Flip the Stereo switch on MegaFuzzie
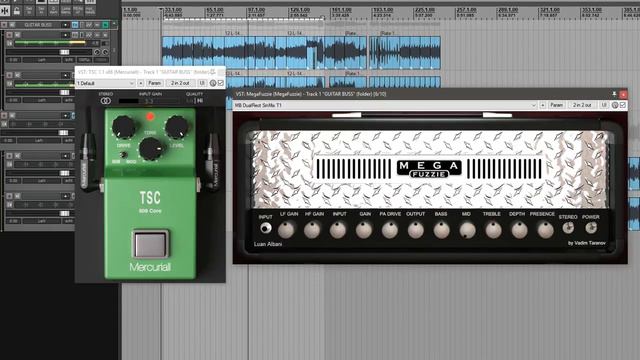 pyautogui.click(x=568, y=228)
